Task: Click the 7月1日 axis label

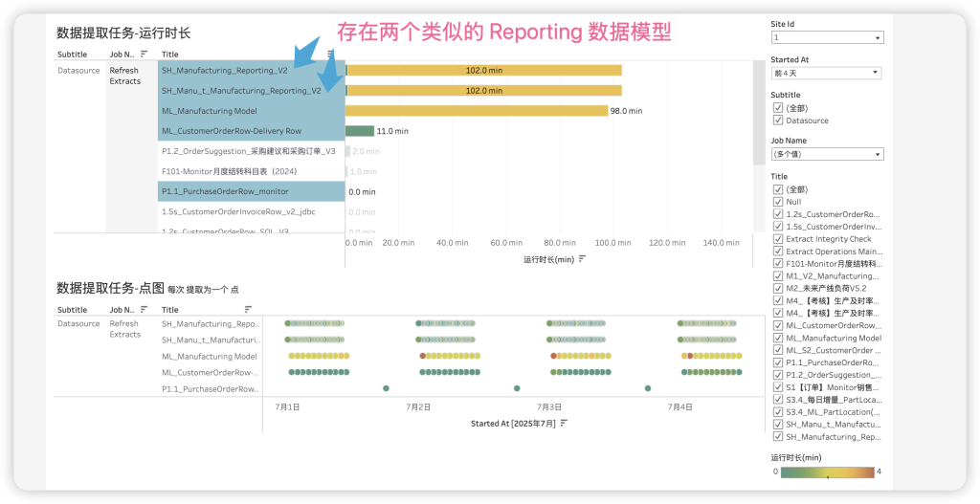Action: coord(287,406)
